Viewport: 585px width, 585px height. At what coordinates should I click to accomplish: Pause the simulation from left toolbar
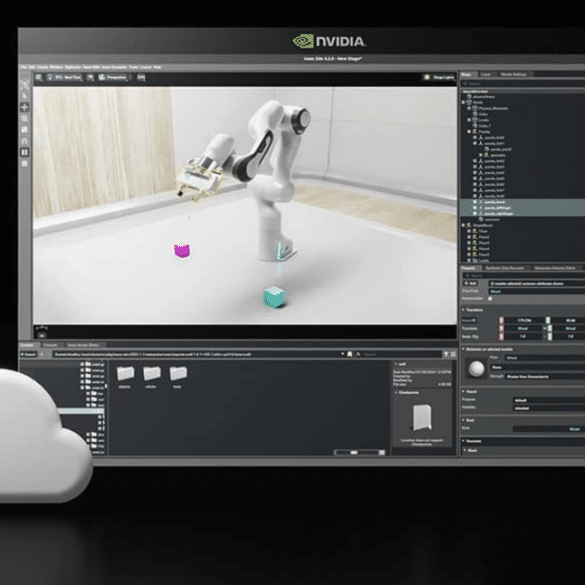coord(25,152)
